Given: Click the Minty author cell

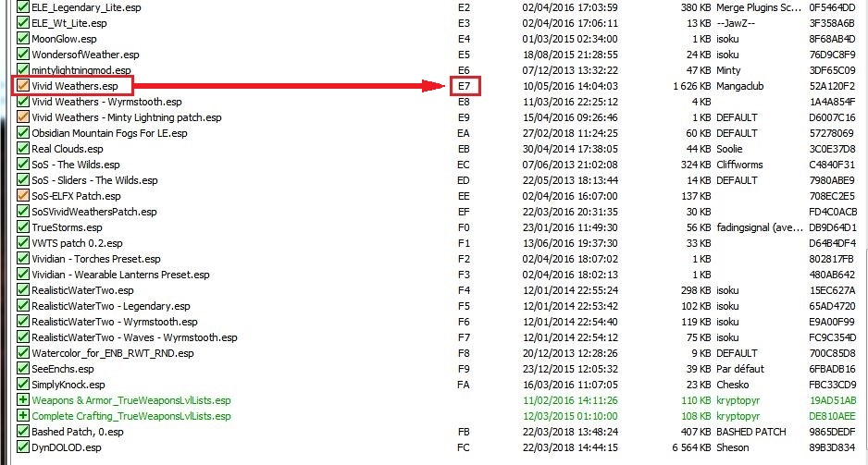Looking at the screenshot, I should tap(728, 70).
